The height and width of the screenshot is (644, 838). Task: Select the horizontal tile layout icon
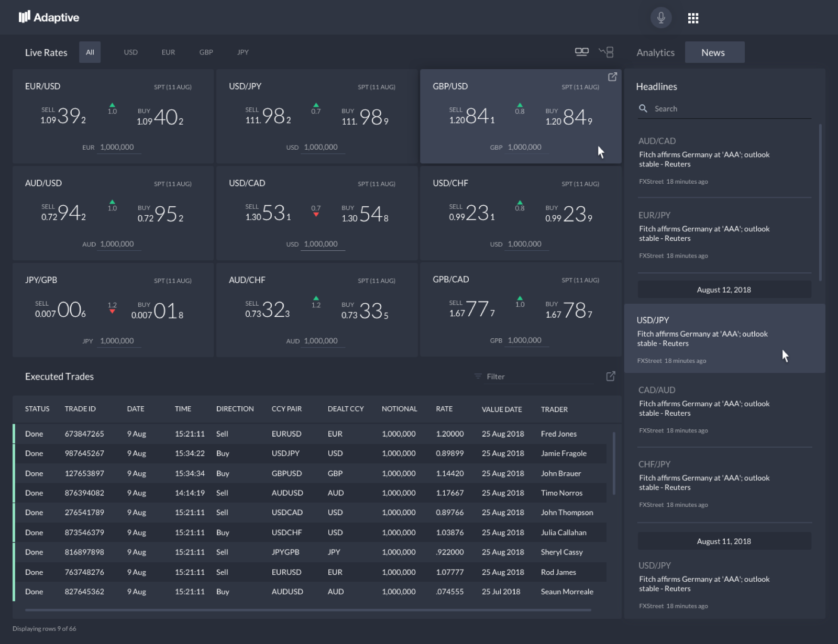point(582,52)
